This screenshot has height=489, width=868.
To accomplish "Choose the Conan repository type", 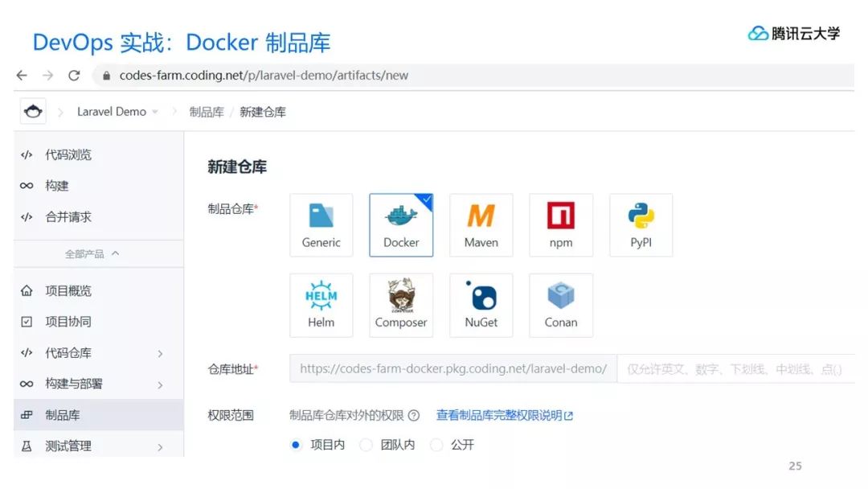I will pos(561,305).
